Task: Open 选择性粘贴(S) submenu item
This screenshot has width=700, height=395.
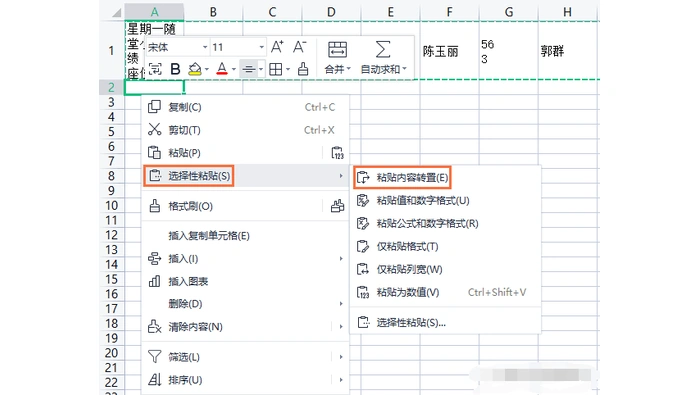Action: [x=245, y=176]
